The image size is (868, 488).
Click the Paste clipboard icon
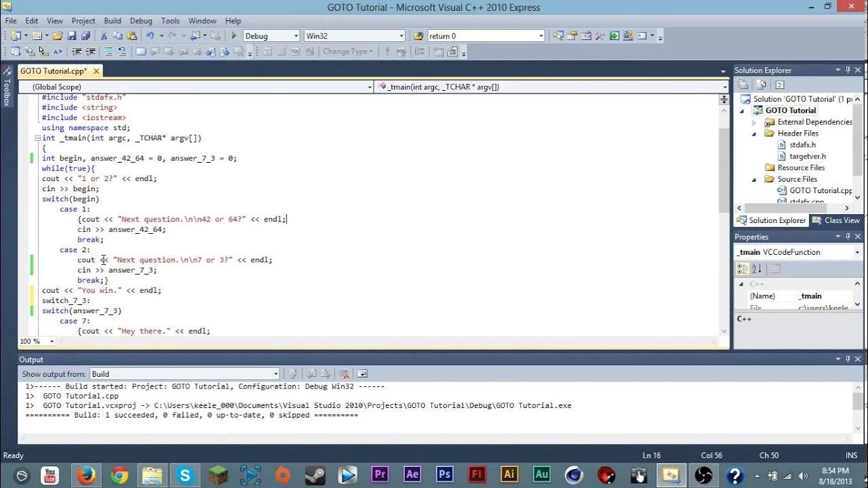pyautogui.click(x=132, y=36)
